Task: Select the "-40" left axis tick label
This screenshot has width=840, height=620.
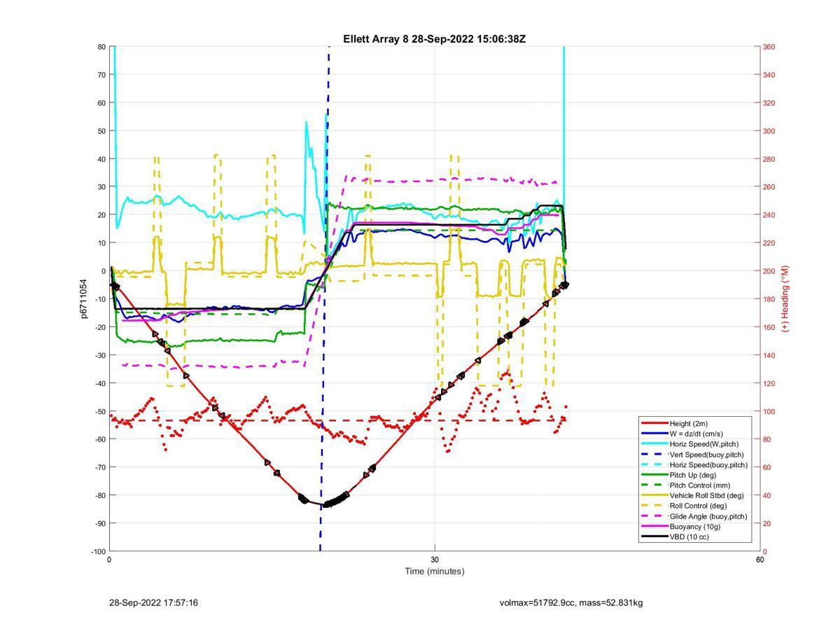Action: click(100, 383)
